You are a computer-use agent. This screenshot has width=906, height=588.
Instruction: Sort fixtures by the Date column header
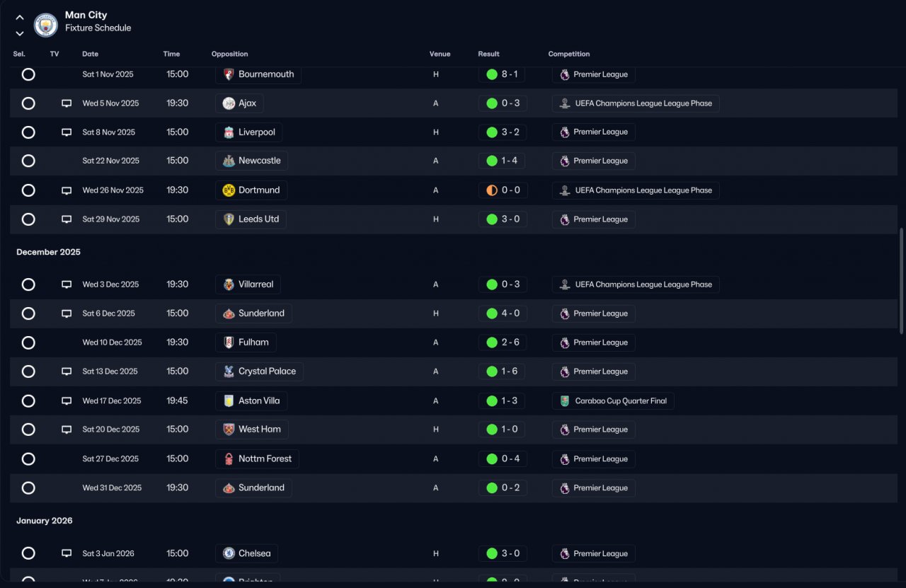coord(90,54)
